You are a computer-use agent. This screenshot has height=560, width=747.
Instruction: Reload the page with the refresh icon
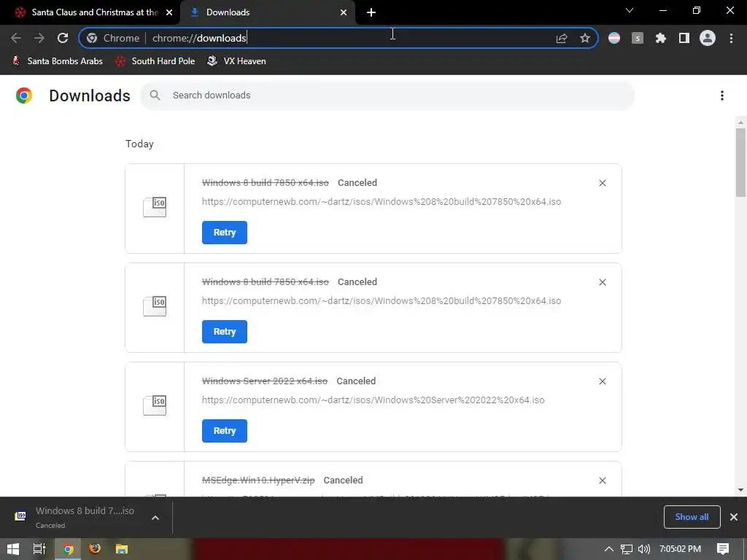(x=63, y=38)
